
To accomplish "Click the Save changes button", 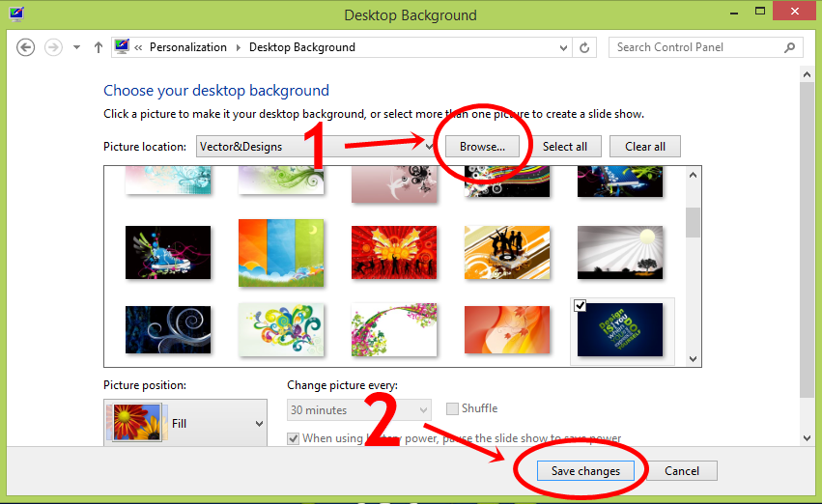I will (585, 470).
